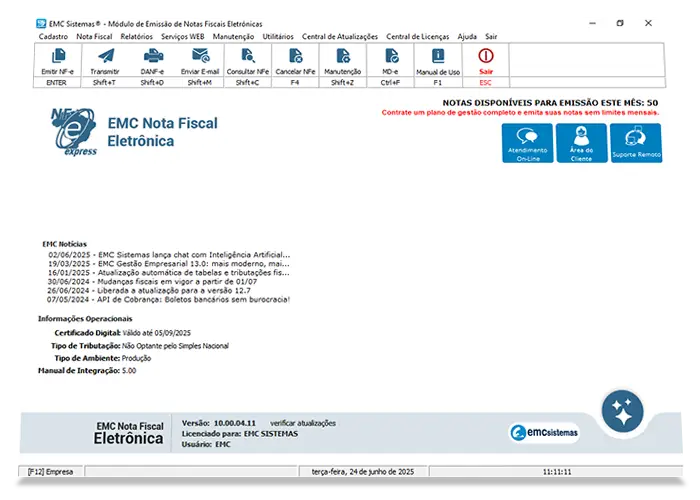Click the NF-e express logo
The image size is (700, 500).
pos(74,132)
